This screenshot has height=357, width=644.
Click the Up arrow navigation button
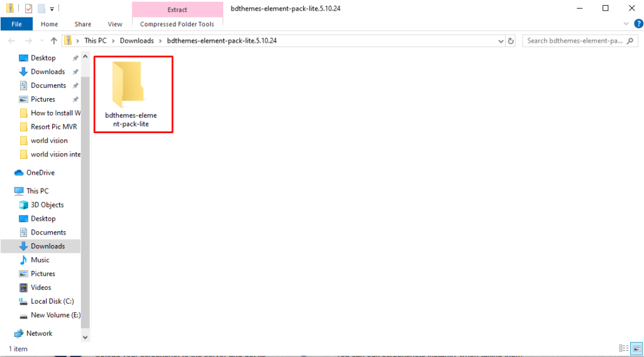53,41
